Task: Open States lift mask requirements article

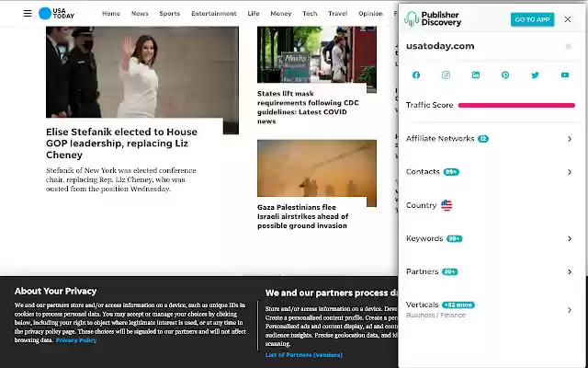Action: (x=308, y=108)
